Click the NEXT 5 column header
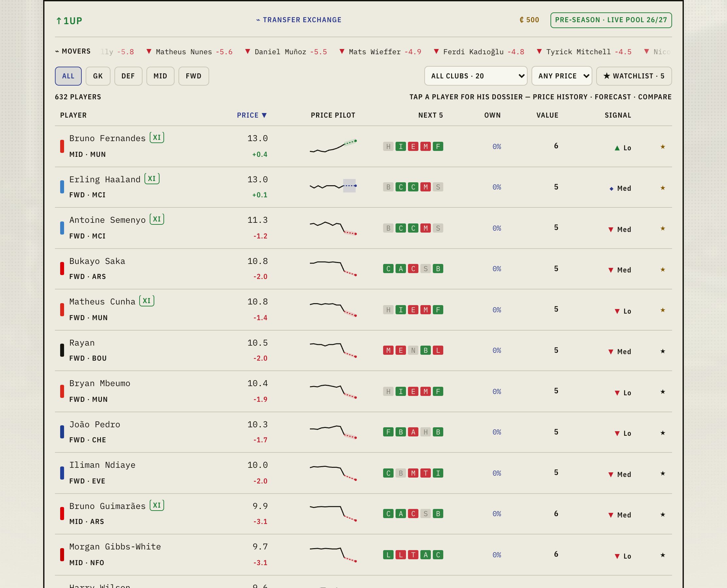This screenshot has height=588, width=727. (431, 115)
